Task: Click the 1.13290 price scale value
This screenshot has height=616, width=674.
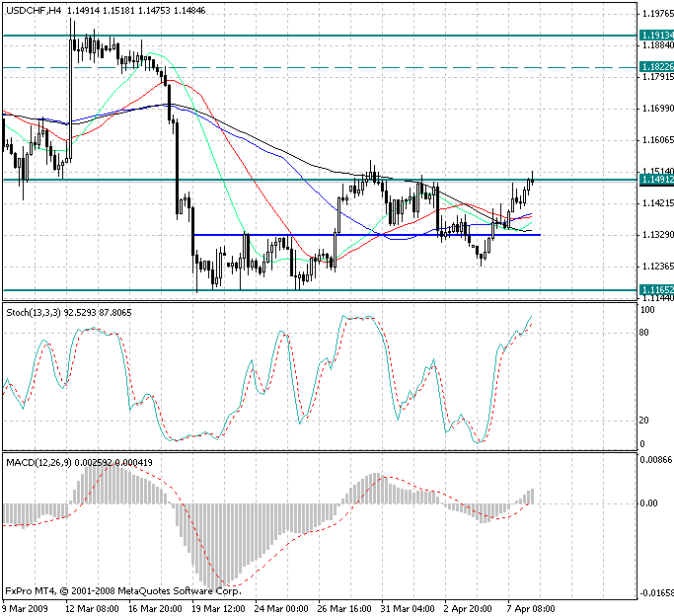Action: click(x=657, y=235)
